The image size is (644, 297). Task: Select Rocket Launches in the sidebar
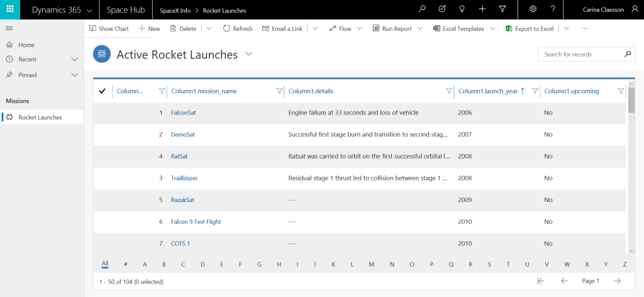click(x=40, y=117)
